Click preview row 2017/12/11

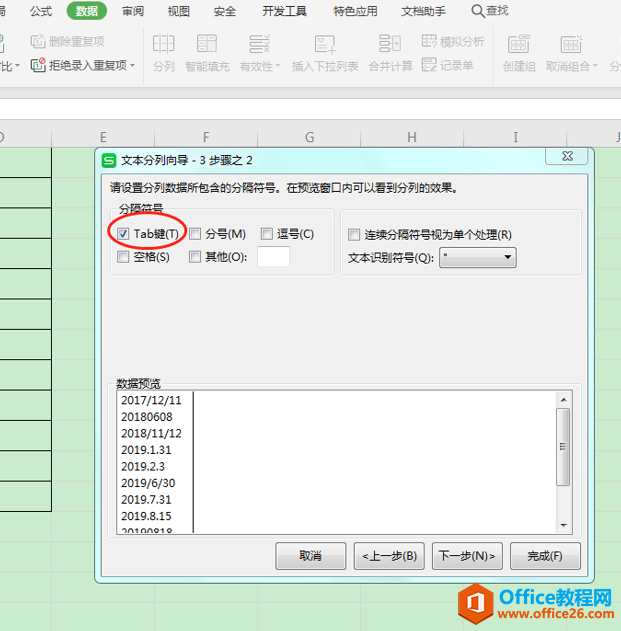point(151,400)
